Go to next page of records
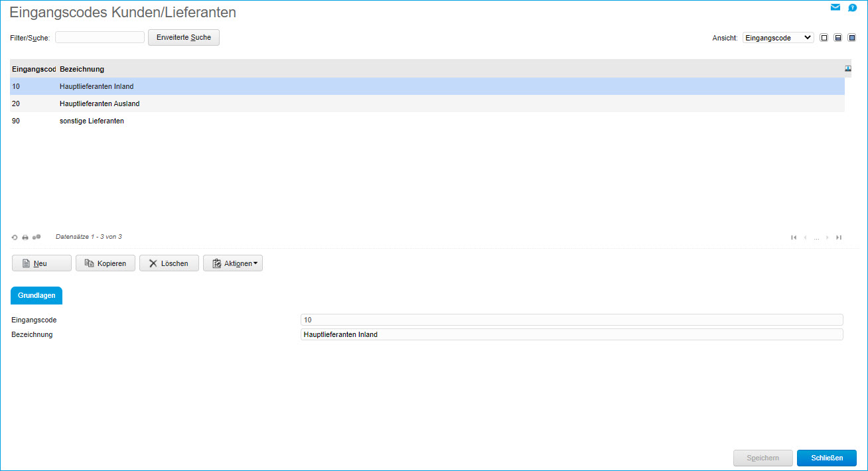Image resolution: width=868 pixels, height=471 pixels. tap(828, 237)
